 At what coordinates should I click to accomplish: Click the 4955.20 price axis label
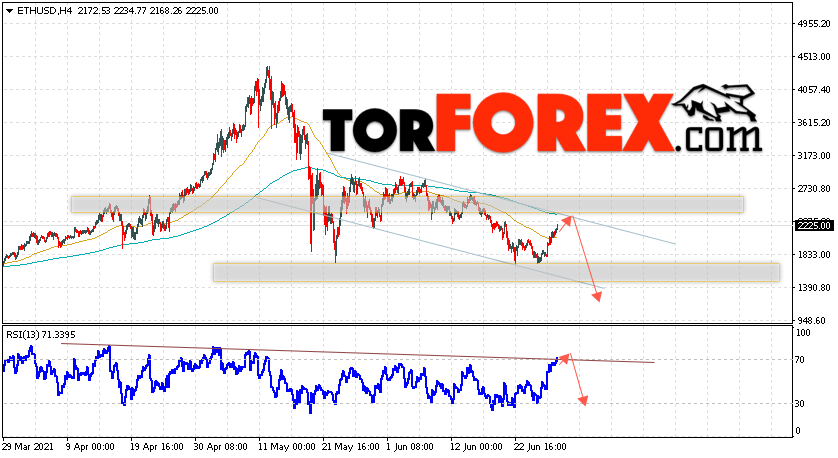tap(813, 24)
